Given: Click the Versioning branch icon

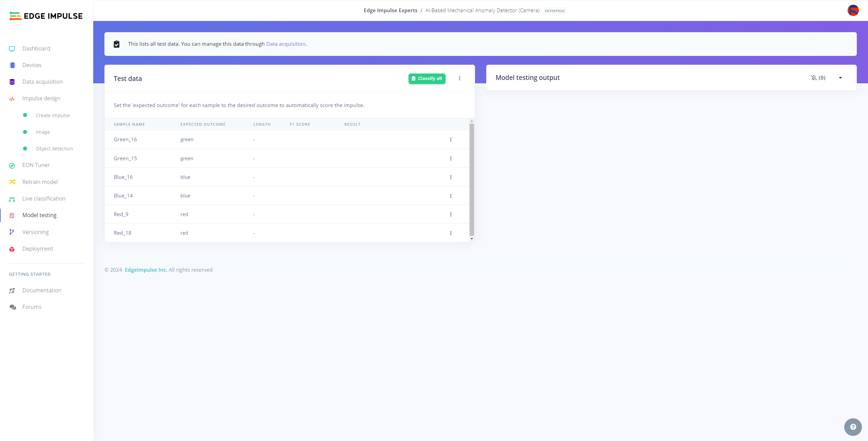Looking at the screenshot, I should click(x=12, y=232).
